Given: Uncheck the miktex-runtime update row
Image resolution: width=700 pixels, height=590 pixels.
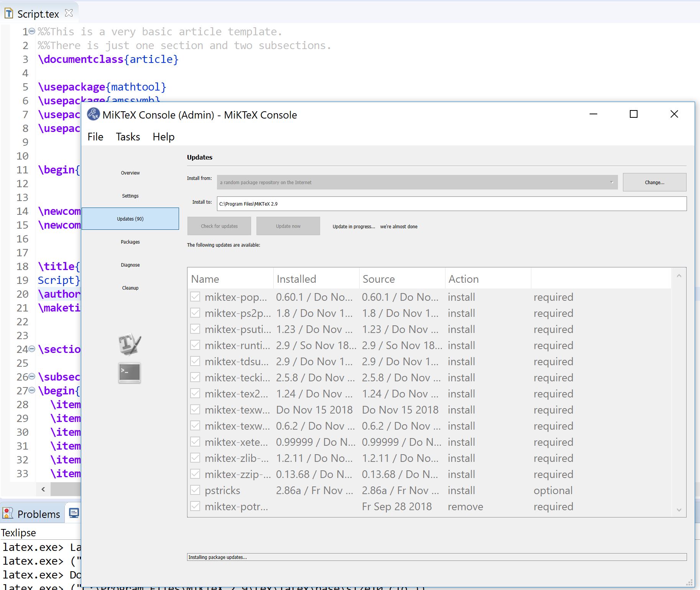Looking at the screenshot, I should [x=195, y=345].
